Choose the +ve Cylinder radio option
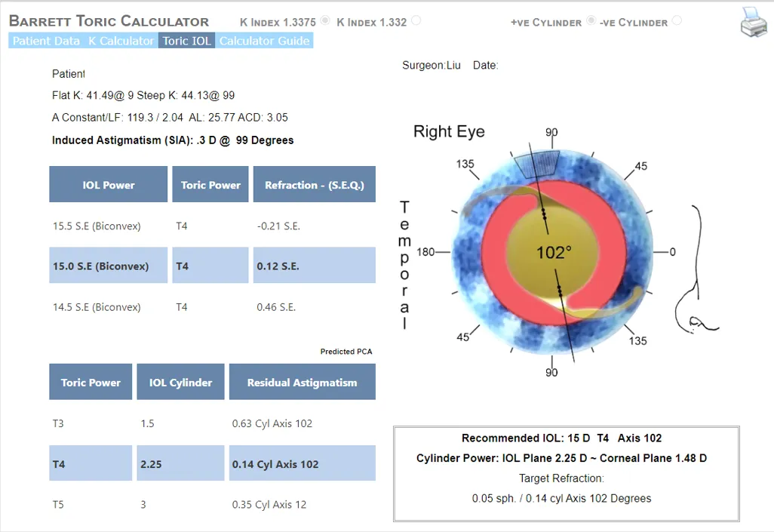 click(x=591, y=20)
